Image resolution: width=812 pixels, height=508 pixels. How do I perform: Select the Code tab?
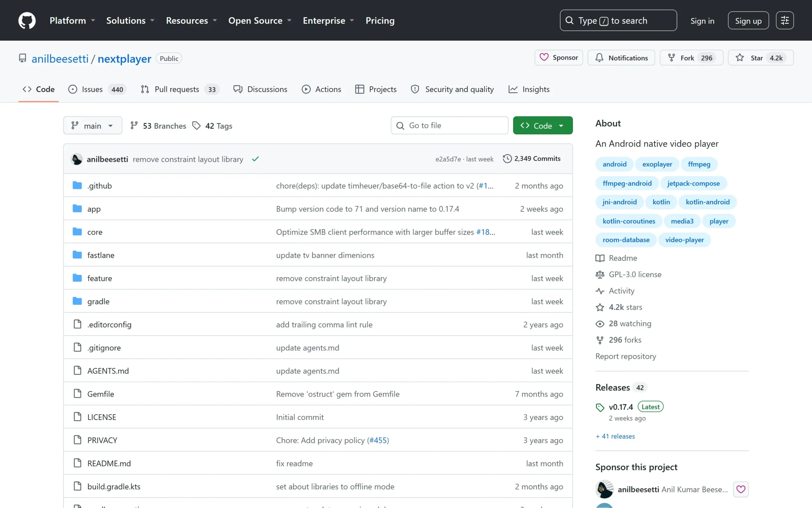(39, 89)
